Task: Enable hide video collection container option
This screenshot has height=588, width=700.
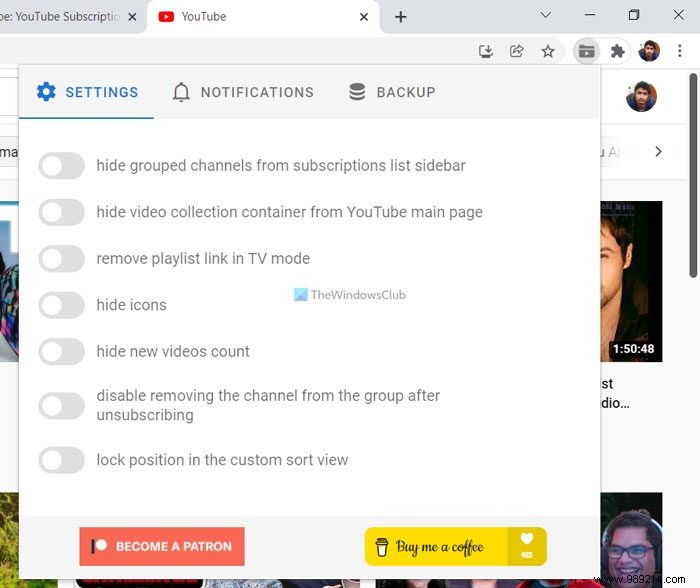Action: point(61,212)
